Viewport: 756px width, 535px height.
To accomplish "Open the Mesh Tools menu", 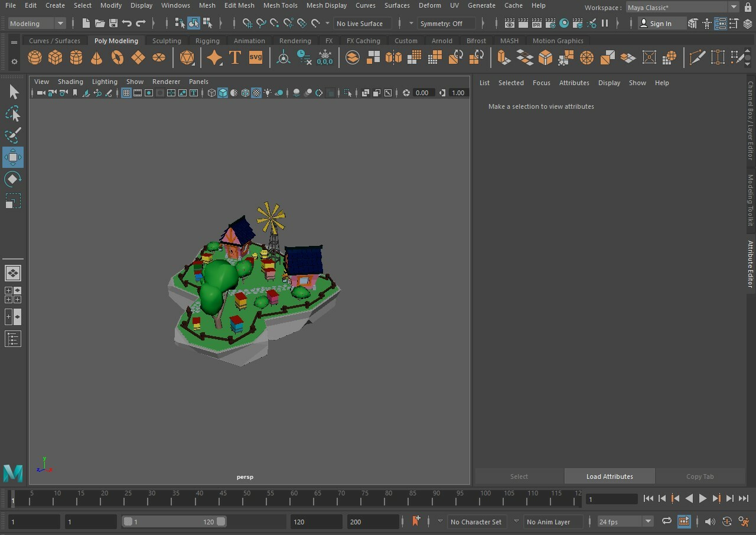I will 280,5.
